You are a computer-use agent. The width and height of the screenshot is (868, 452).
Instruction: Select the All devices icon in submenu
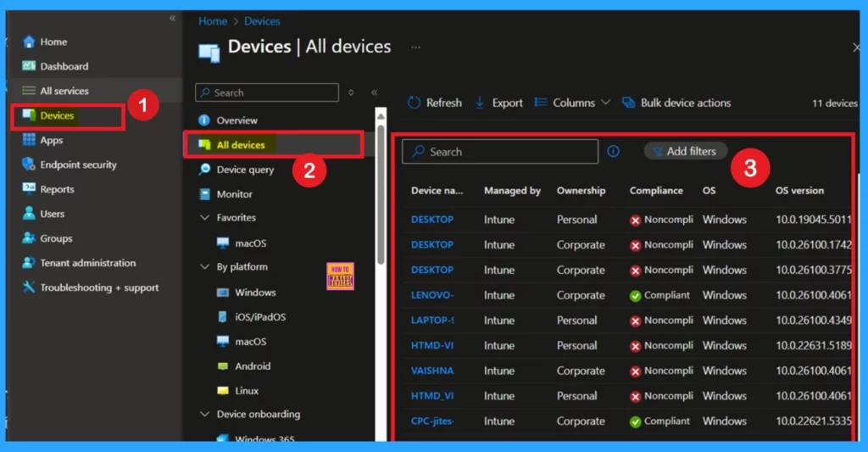(205, 144)
